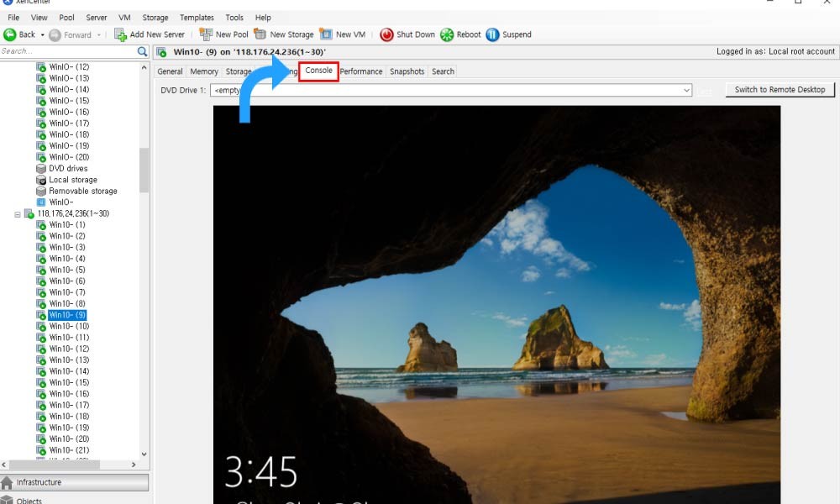This screenshot has height=504, width=840.
Task: Click the Objects navigation button
Action: tap(75, 499)
